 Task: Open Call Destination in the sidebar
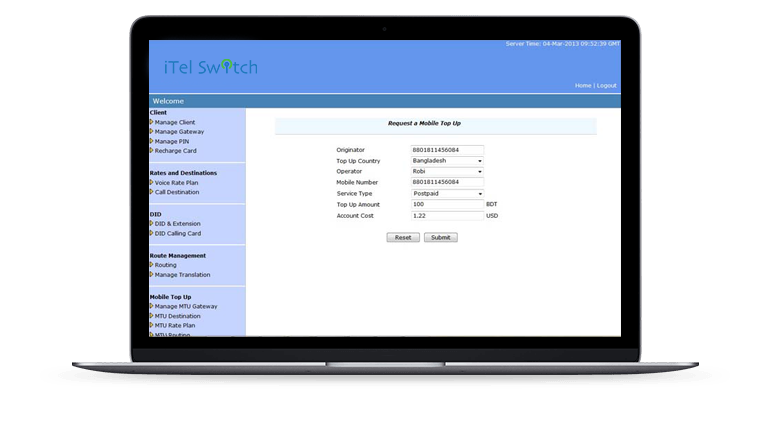pyautogui.click(x=176, y=192)
